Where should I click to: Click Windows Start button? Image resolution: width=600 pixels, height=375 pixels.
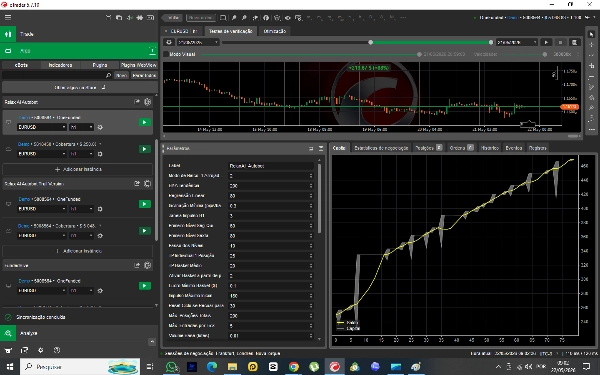pyautogui.click(x=10, y=367)
